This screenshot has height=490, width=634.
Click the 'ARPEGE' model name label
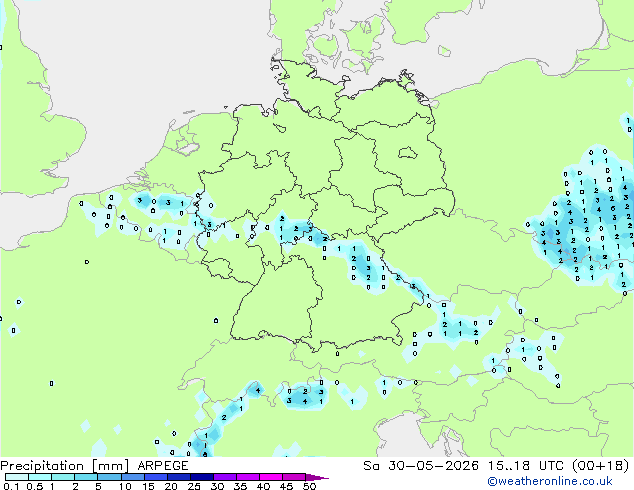click(163, 466)
